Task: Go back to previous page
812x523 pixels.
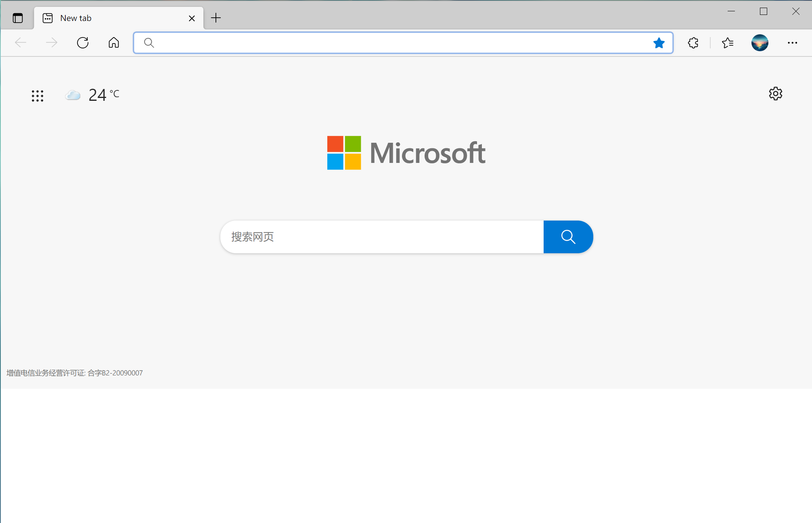Action: point(20,43)
